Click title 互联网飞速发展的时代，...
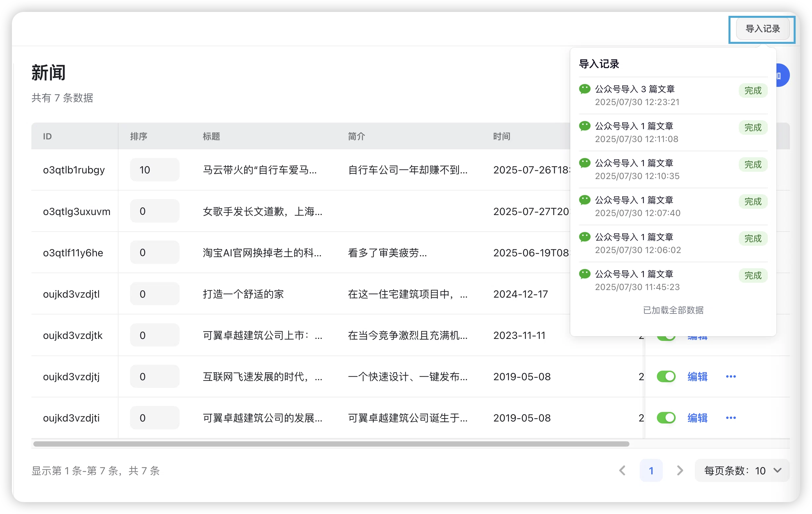The image size is (812, 514). (x=262, y=377)
